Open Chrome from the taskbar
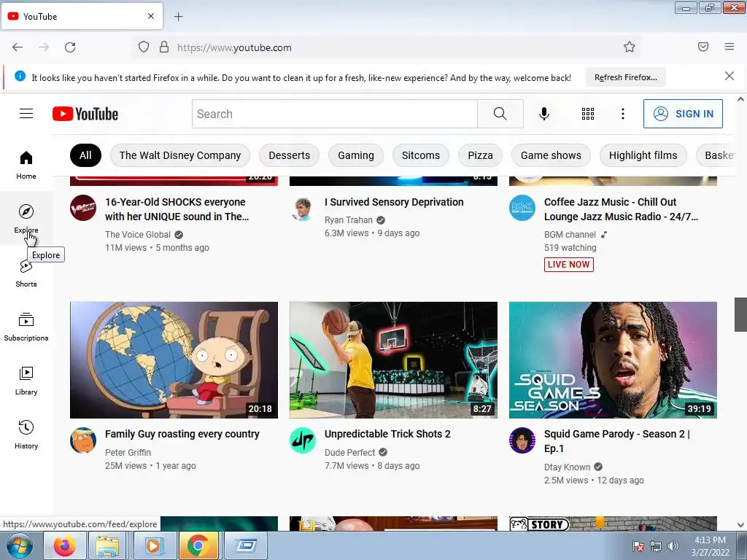The height and width of the screenshot is (560, 747). click(x=198, y=545)
